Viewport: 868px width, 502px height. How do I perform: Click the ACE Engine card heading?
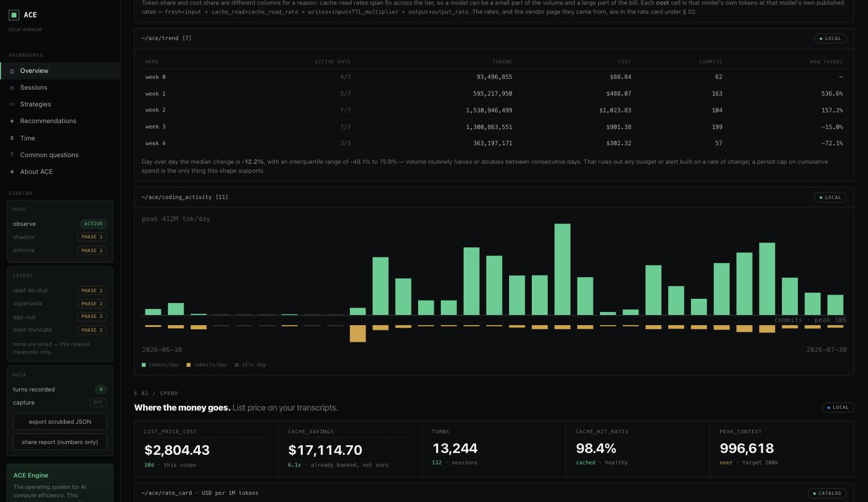click(31, 476)
